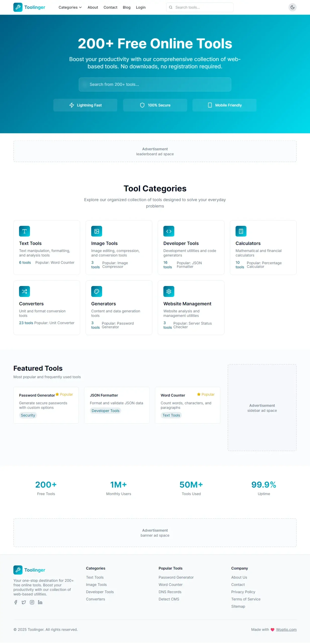
Task: Go to the Blog page
Action: (126, 7)
